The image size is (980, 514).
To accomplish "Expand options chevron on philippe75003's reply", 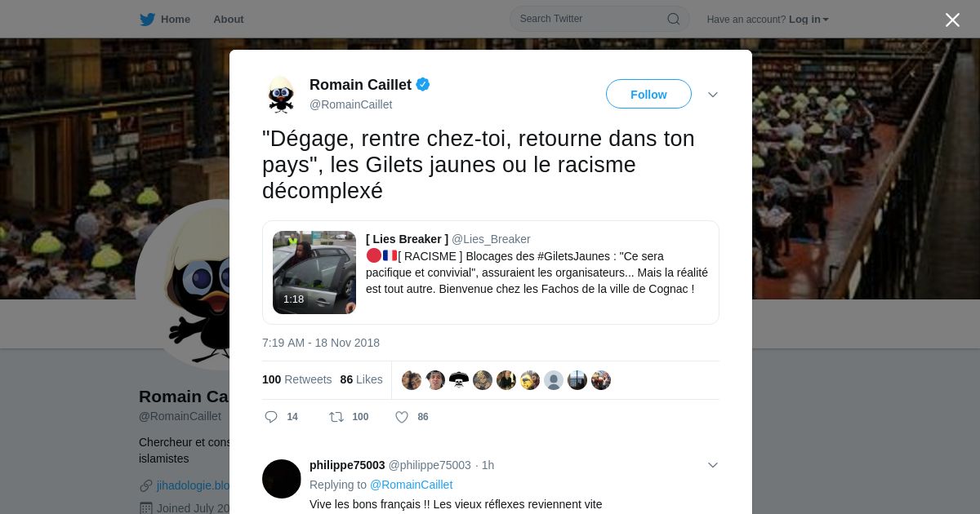I will coord(713,465).
